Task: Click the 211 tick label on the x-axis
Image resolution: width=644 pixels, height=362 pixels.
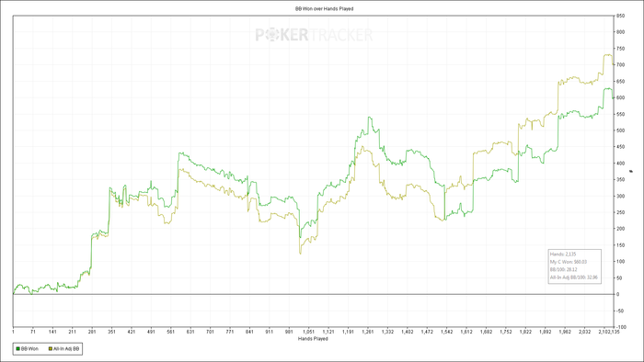Action: [x=73, y=332]
